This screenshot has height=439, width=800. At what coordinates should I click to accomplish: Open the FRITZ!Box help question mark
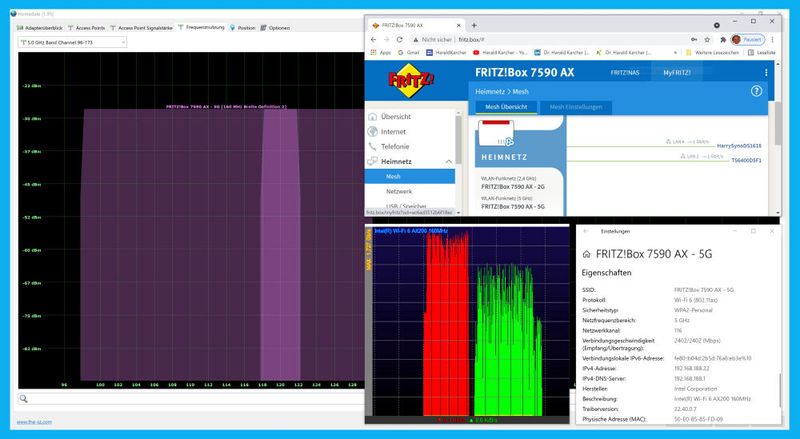756,91
